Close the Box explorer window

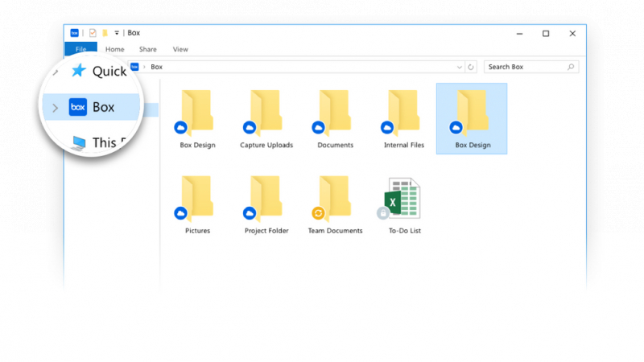point(572,34)
